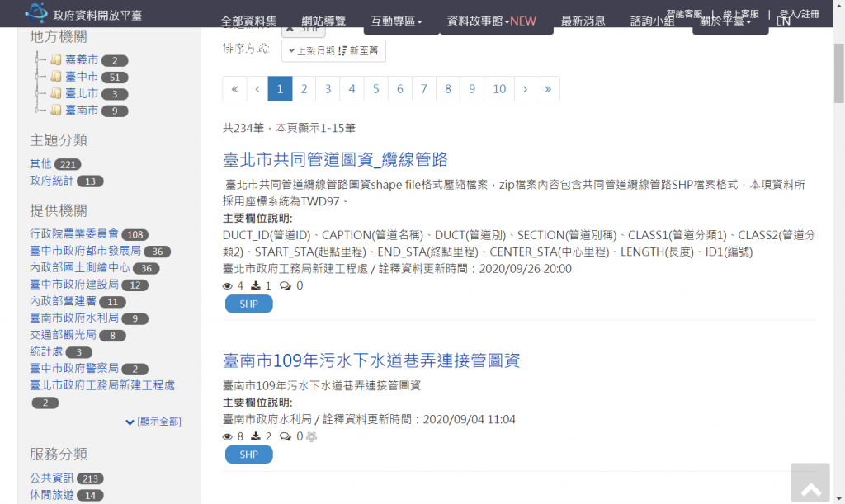The width and height of the screenshot is (845, 504).
Task: Open dataset 臺北市共同管道圖資_纜線管路
Action: (x=335, y=159)
